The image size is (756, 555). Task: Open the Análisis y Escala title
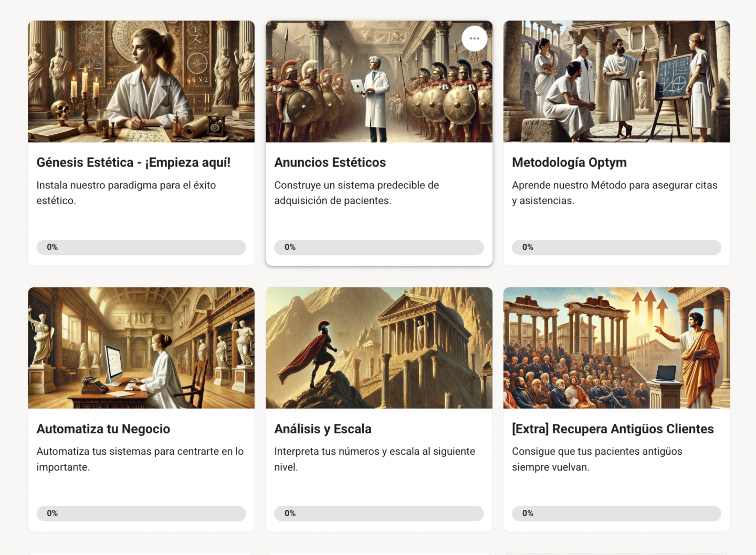click(x=322, y=429)
